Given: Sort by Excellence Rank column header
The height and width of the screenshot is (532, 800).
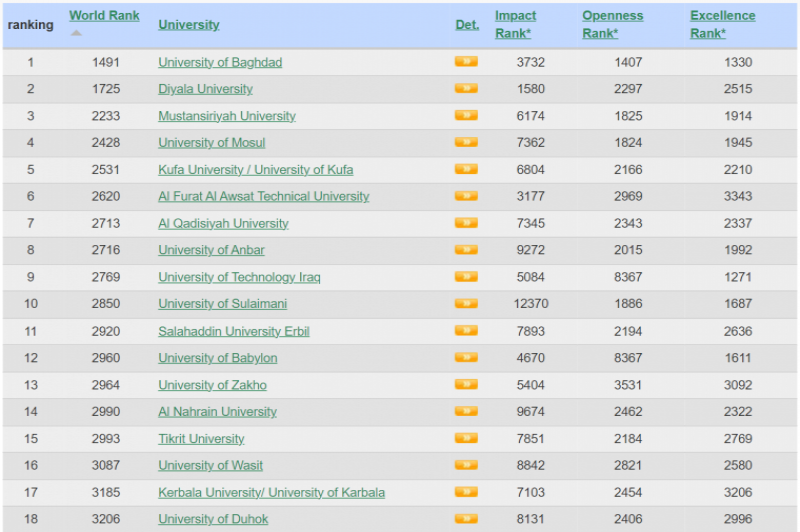Looking at the screenshot, I should click(x=722, y=24).
